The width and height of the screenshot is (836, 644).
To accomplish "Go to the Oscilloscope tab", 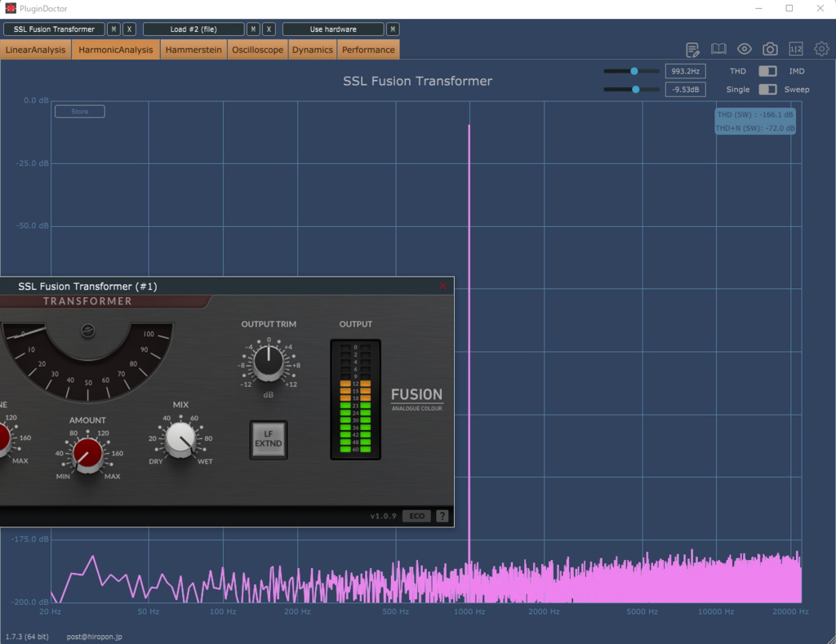I will tap(257, 50).
